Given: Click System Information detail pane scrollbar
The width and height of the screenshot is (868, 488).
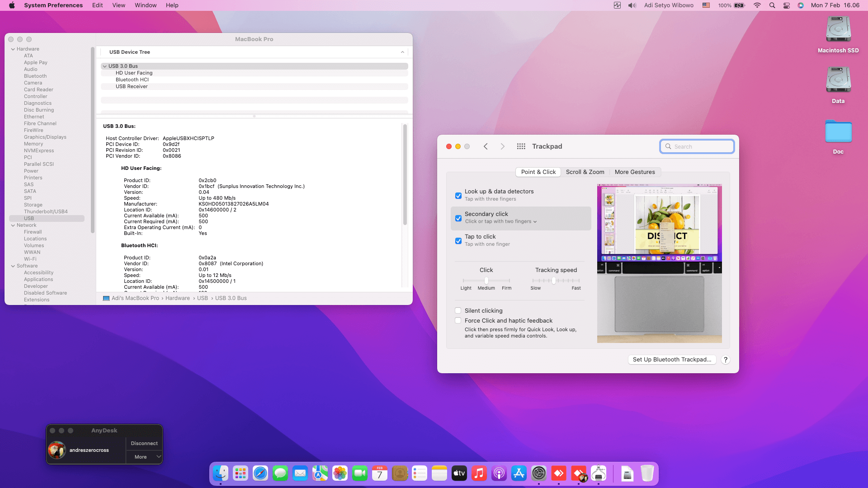Looking at the screenshot, I should pyautogui.click(x=405, y=175).
